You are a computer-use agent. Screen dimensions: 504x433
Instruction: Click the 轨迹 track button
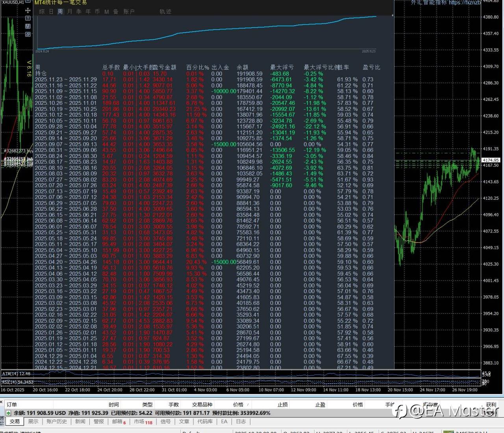coord(165,12)
